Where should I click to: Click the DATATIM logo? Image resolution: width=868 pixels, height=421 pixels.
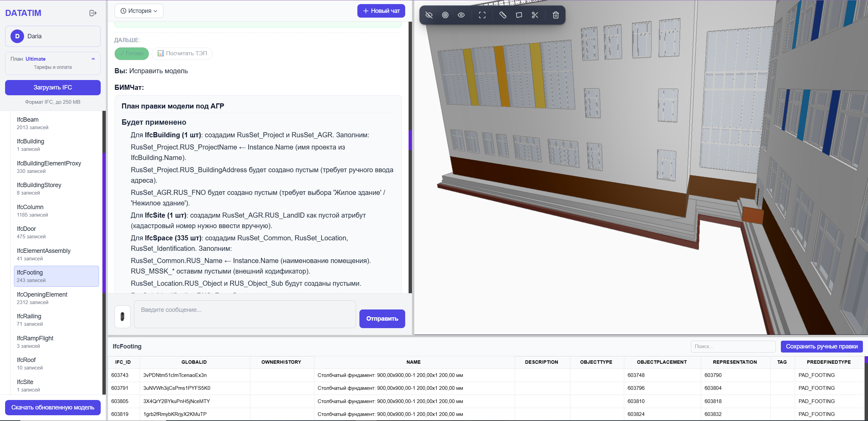click(x=23, y=13)
